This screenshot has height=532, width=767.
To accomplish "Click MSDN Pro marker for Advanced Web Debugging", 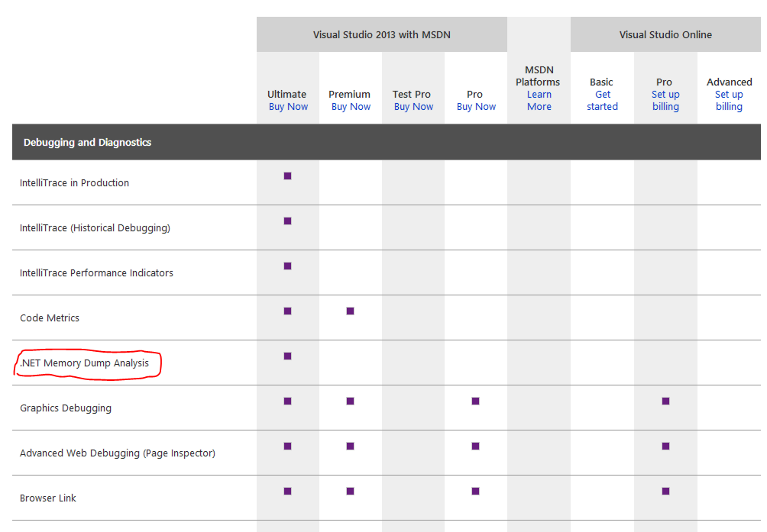I will tap(475, 446).
